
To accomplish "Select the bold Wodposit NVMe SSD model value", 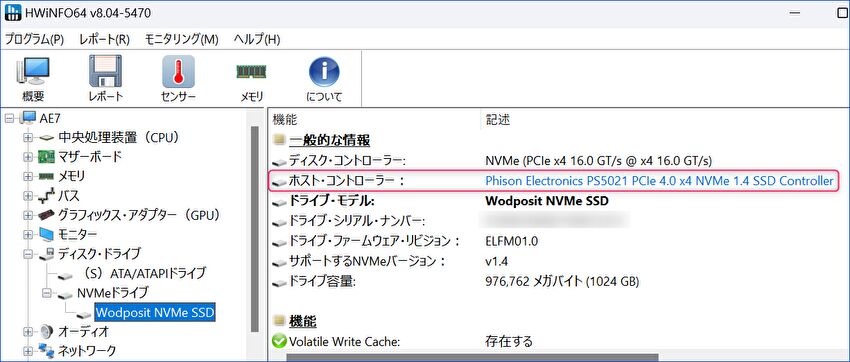I will coord(546,201).
